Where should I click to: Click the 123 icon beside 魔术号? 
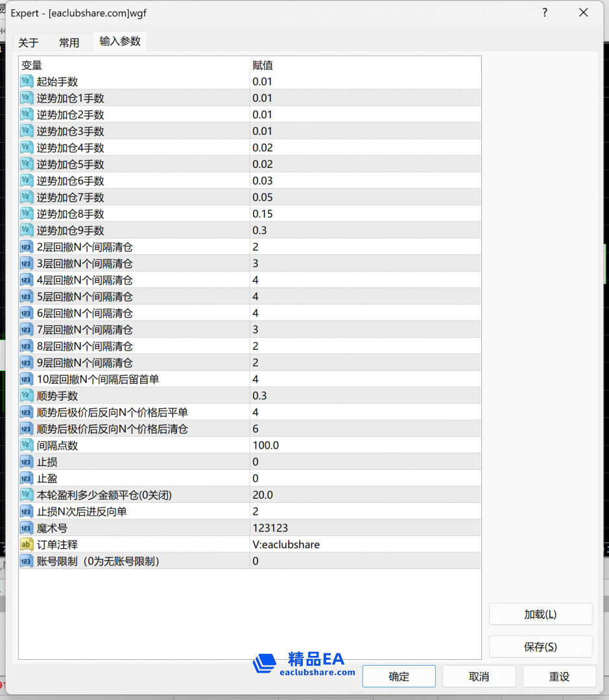pos(26,528)
